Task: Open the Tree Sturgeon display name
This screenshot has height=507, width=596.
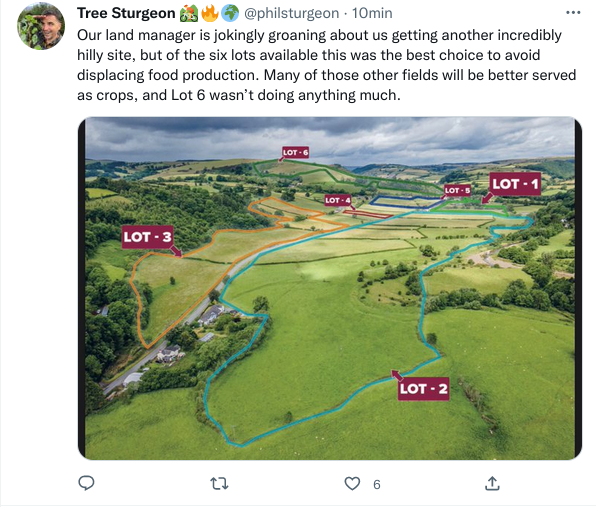Action: click(x=126, y=13)
